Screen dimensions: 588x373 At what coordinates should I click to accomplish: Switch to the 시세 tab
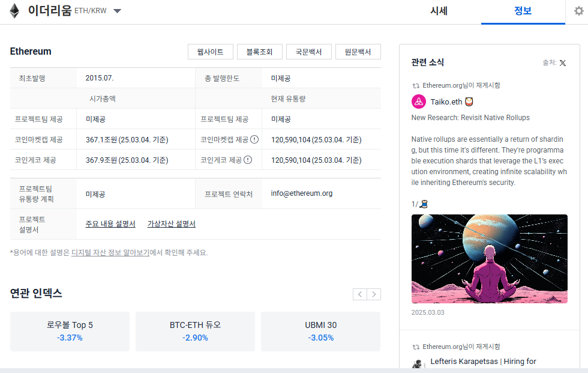tap(439, 11)
